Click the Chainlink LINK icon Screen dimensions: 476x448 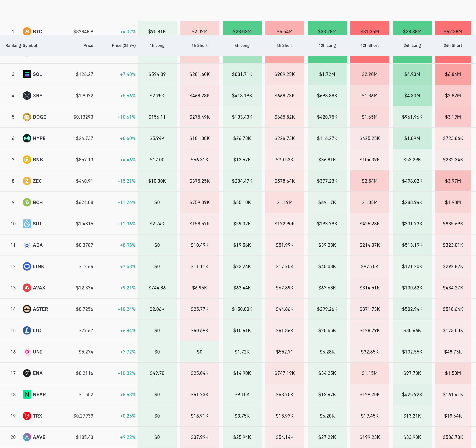[27, 266]
